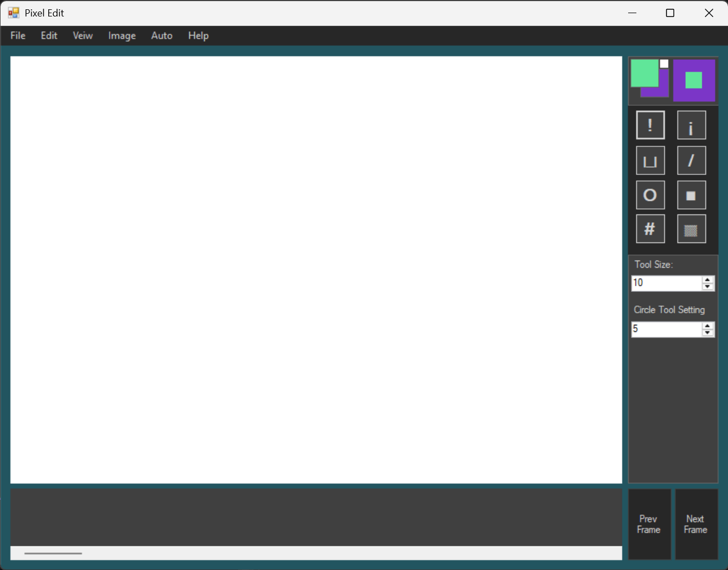Open the Auto menu
This screenshot has width=728, height=570.
pyautogui.click(x=161, y=35)
